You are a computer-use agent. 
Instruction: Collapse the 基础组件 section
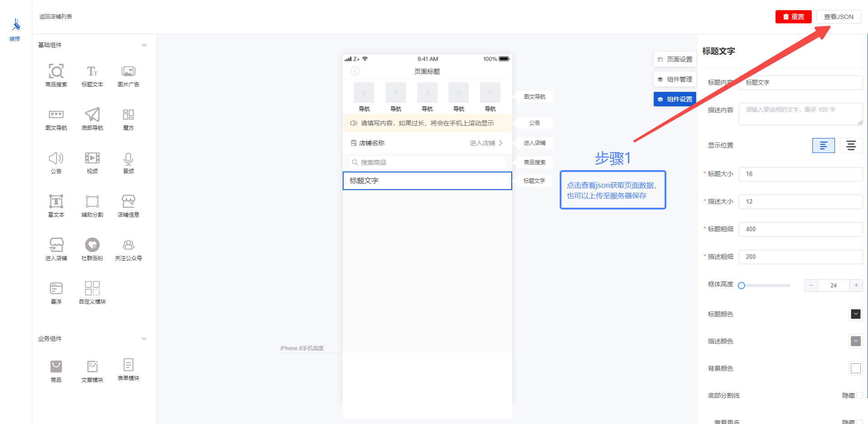tap(144, 45)
